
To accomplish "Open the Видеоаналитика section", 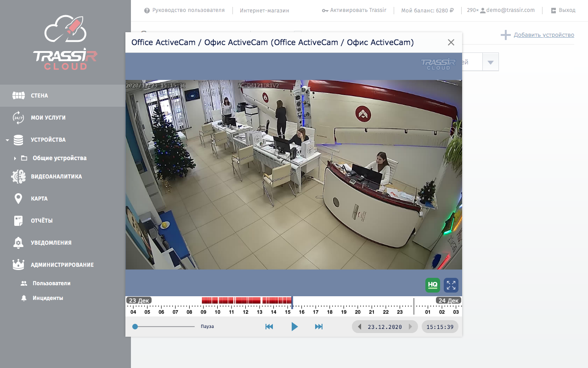I will click(x=56, y=177).
